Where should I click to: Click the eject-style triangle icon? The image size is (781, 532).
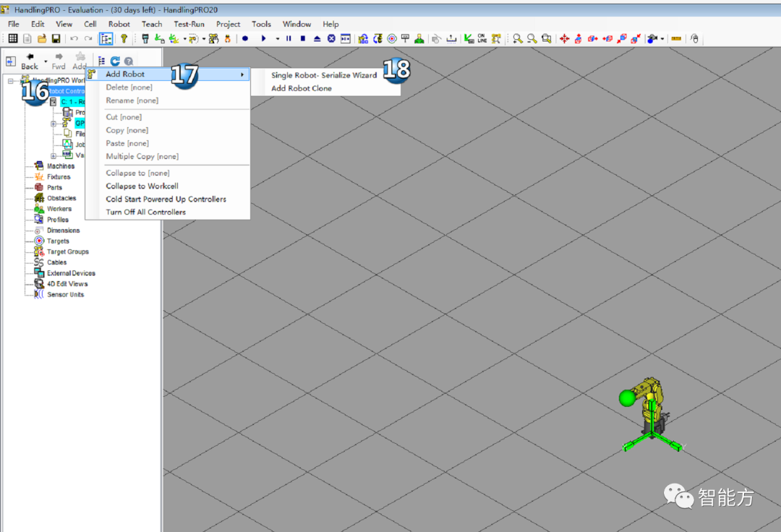click(317, 38)
